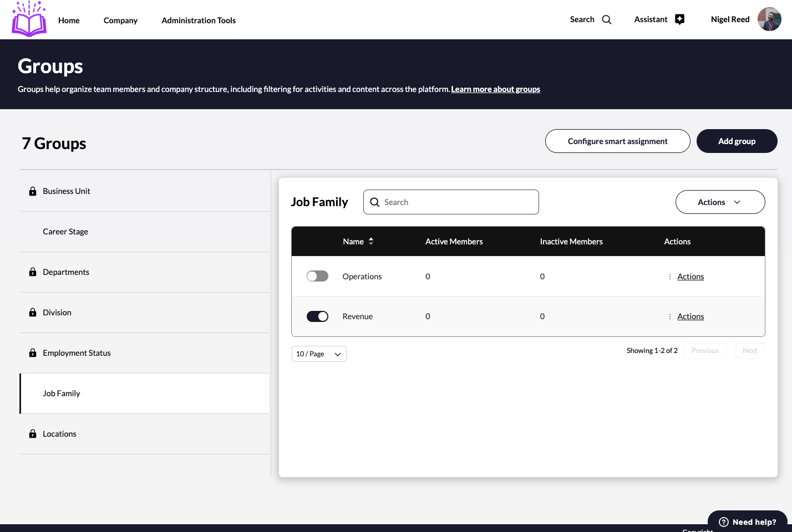Click the Add group button

(737, 141)
